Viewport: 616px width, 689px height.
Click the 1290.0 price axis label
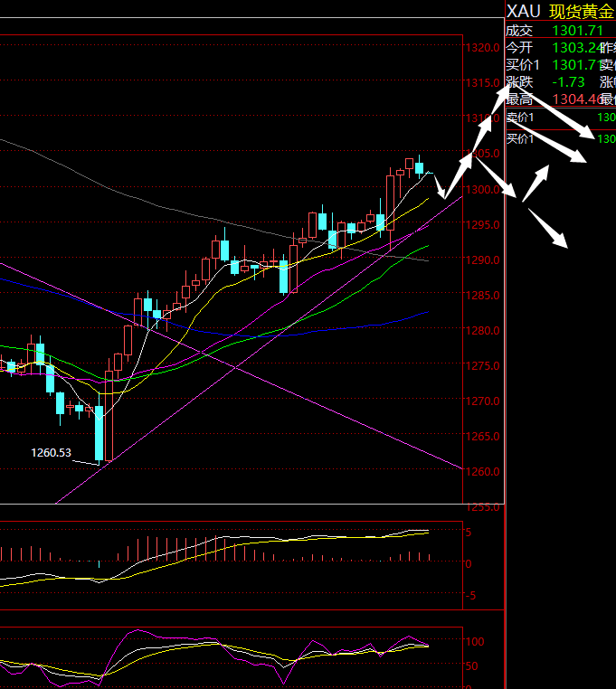point(483,260)
